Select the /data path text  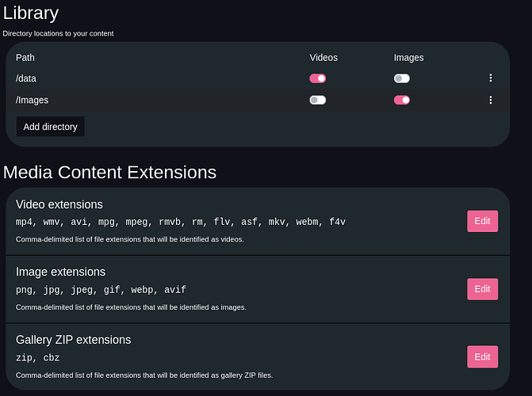(x=26, y=78)
